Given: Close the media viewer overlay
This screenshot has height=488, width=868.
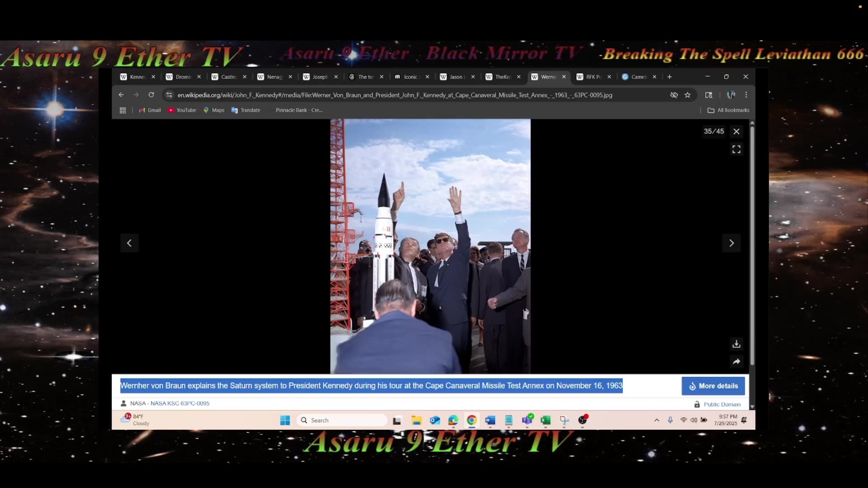Looking at the screenshot, I should click(736, 131).
